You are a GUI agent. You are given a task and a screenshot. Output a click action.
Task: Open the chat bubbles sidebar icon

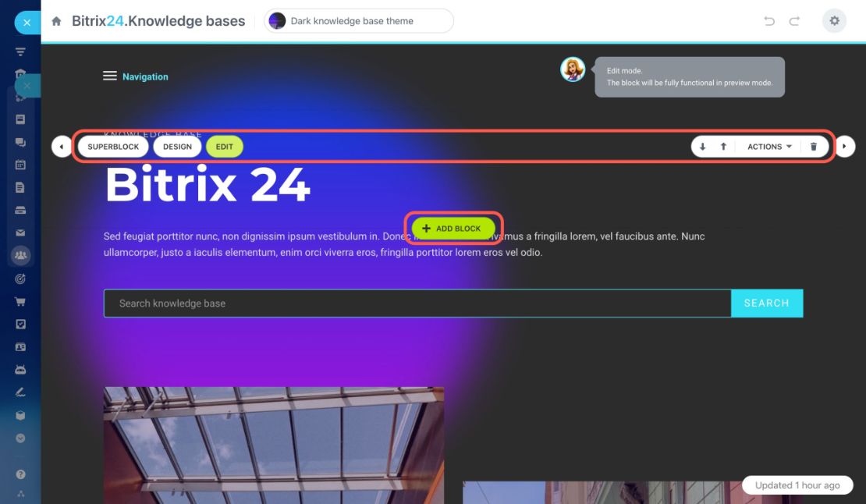click(x=20, y=143)
